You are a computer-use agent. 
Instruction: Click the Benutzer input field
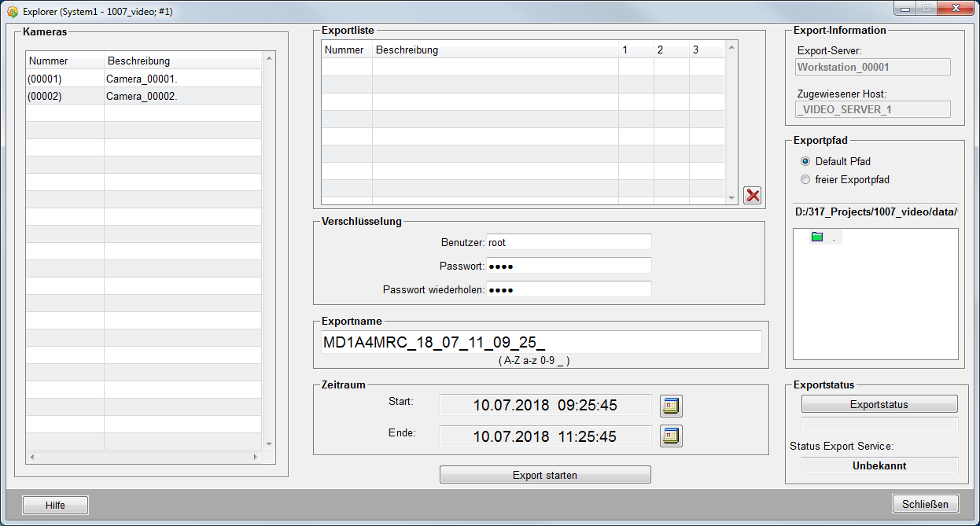point(569,243)
